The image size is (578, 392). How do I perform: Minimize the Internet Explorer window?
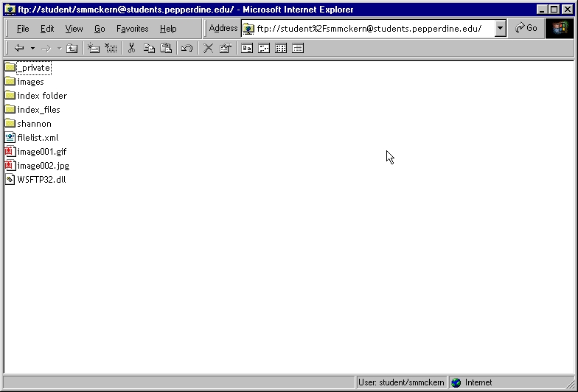point(541,9)
